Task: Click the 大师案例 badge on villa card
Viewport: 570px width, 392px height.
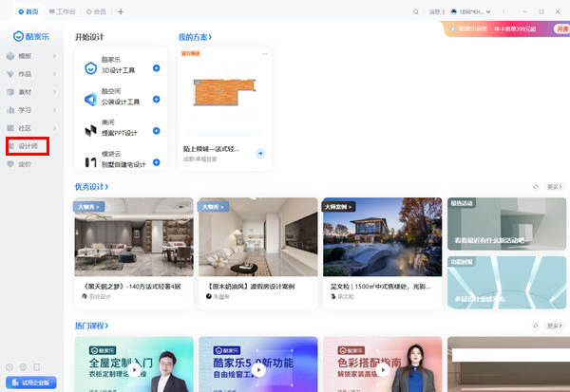Action: click(338, 207)
